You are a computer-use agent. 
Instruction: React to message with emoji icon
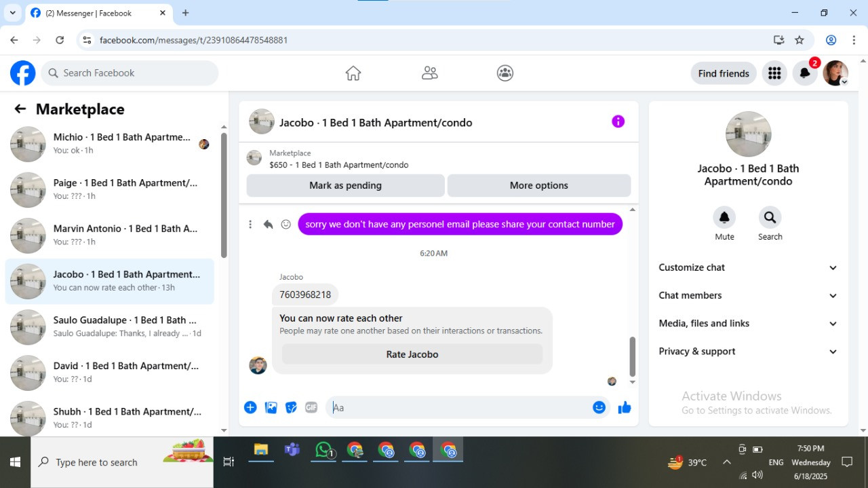pos(286,224)
